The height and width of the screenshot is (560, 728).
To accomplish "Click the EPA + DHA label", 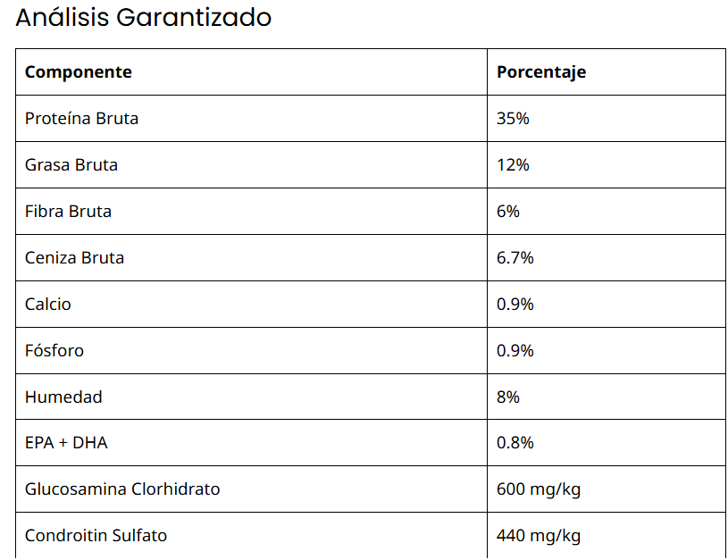I will point(66,444).
